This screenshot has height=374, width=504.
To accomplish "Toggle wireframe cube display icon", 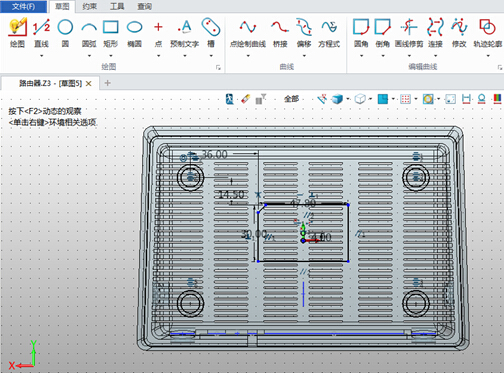I will coord(360,99).
